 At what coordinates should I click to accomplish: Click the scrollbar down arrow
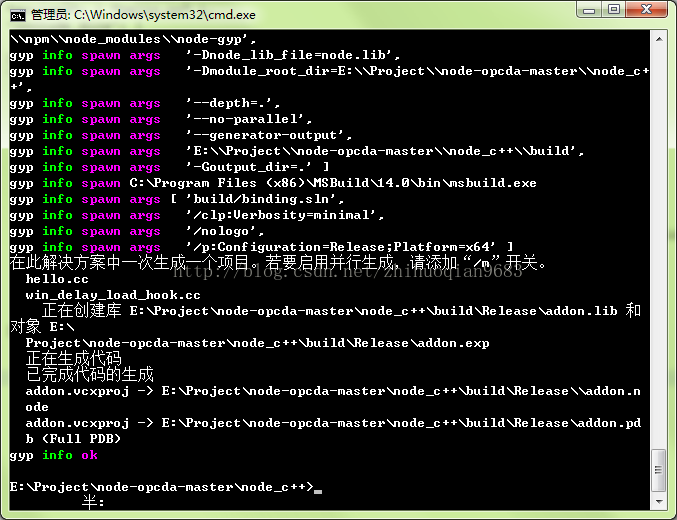[x=659, y=502]
